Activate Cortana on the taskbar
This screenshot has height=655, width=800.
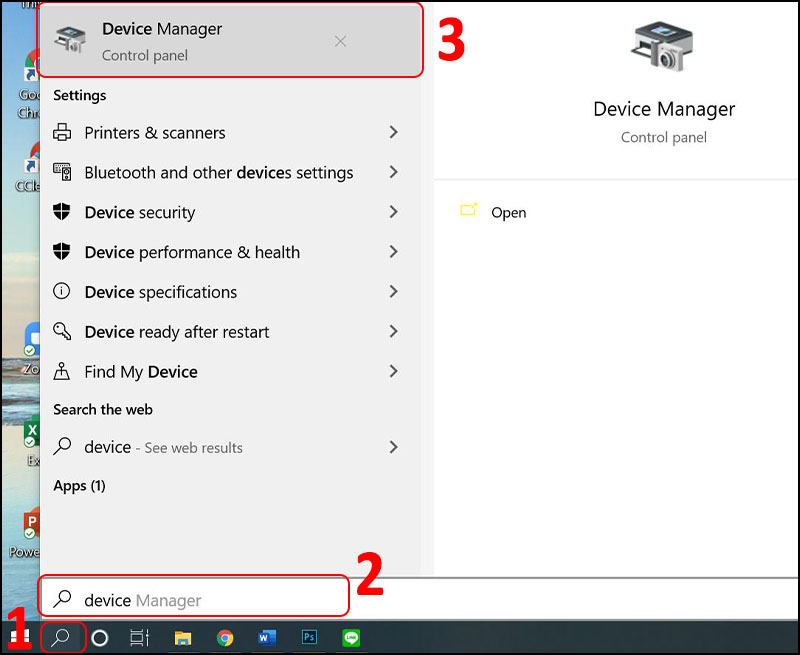pyautogui.click(x=99, y=637)
